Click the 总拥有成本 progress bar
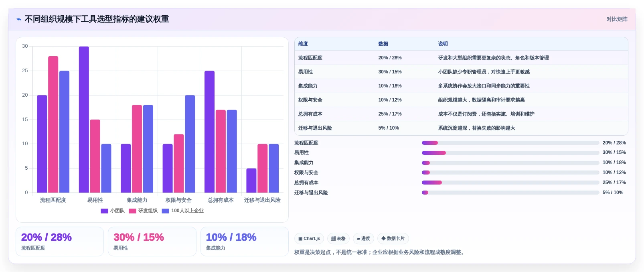The width and height of the screenshot is (644, 272). (510, 183)
